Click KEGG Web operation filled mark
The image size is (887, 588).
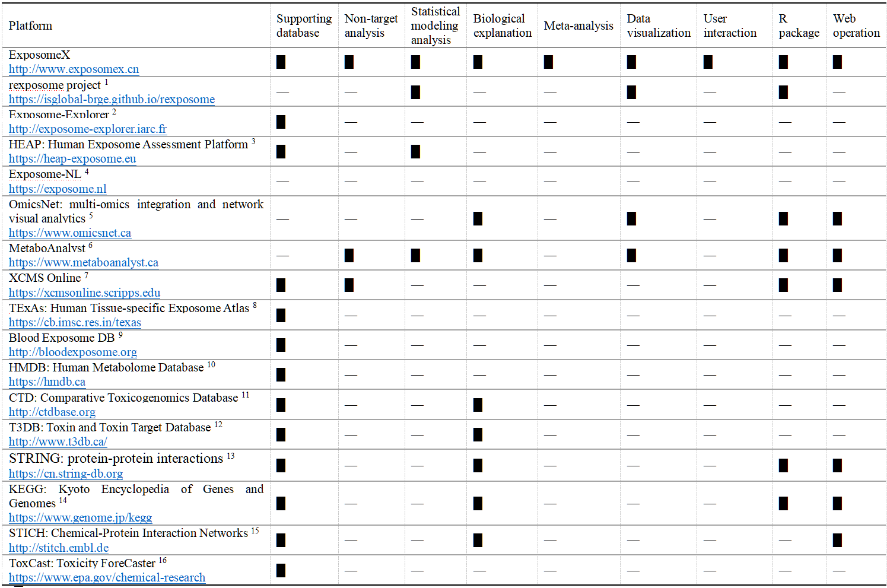(x=837, y=503)
